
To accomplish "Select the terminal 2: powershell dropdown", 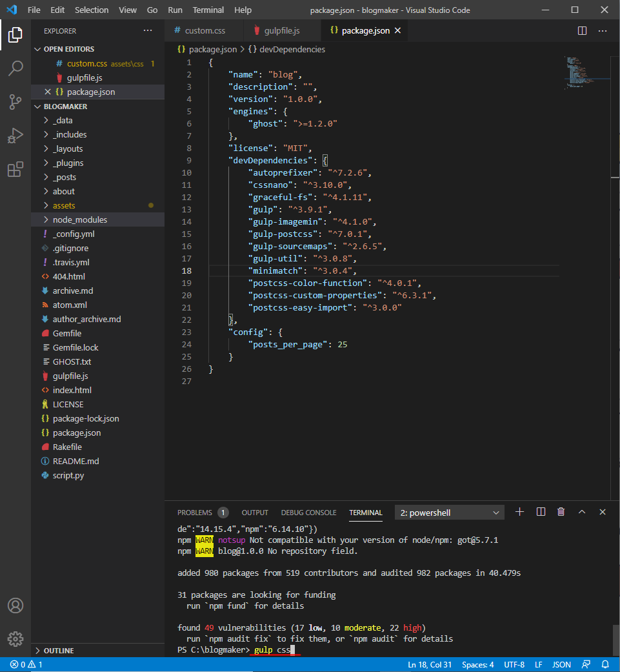I will click(449, 513).
